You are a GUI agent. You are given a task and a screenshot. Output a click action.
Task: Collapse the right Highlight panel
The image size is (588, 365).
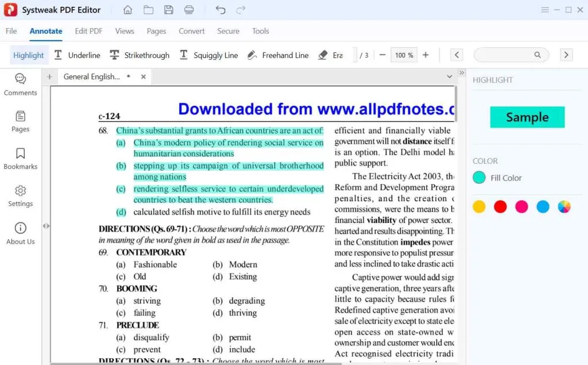[x=462, y=72]
